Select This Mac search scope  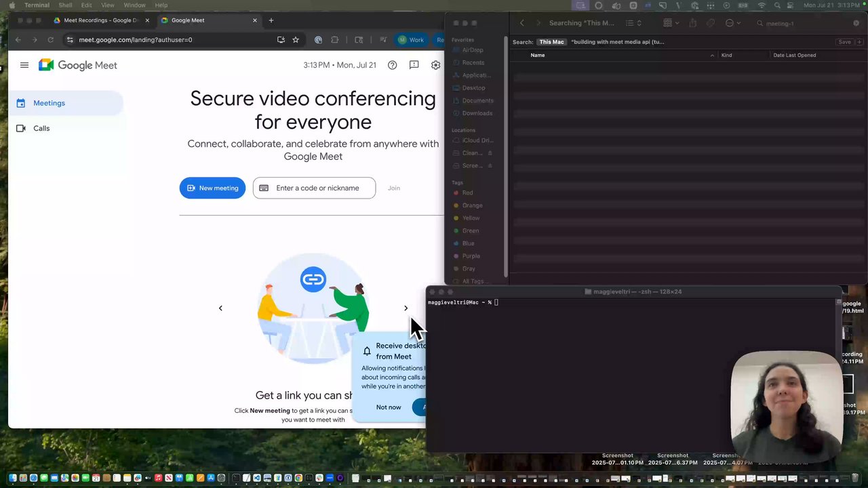(551, 42)
